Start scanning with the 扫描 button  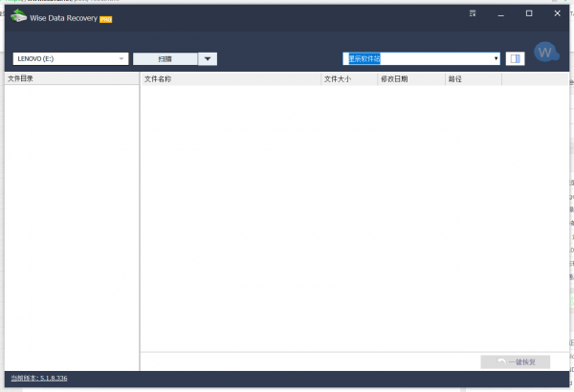click(166, 59)
